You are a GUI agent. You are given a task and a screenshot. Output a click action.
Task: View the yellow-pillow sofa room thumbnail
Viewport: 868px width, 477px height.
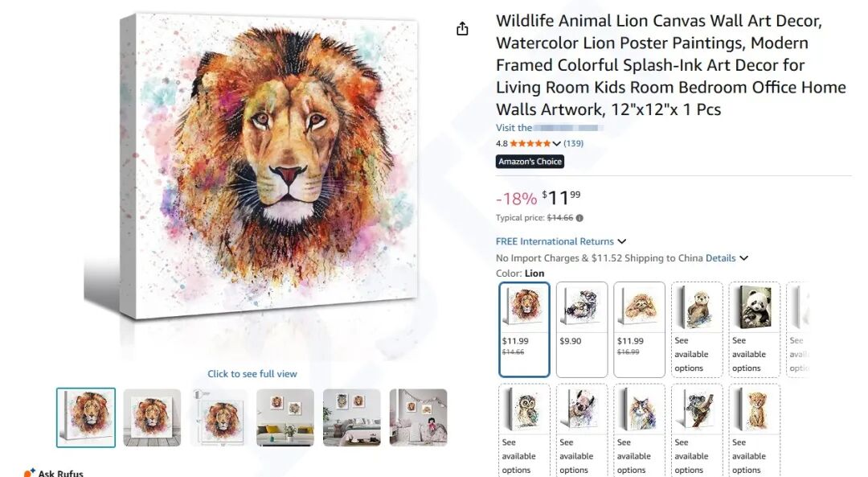285,417
